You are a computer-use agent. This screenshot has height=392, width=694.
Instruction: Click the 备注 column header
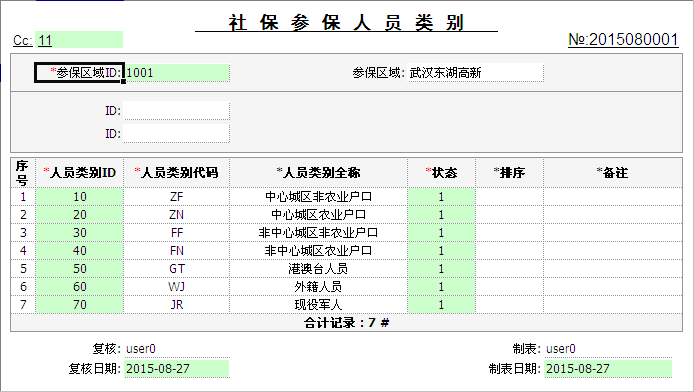[613, 173]
